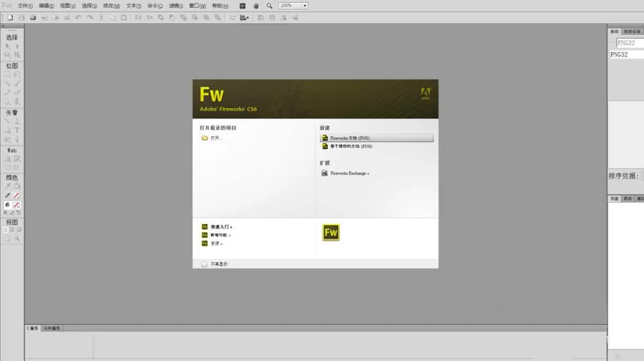Switch to the 页面 pages tab
The image size is (644, 361).
click(614, 199)
